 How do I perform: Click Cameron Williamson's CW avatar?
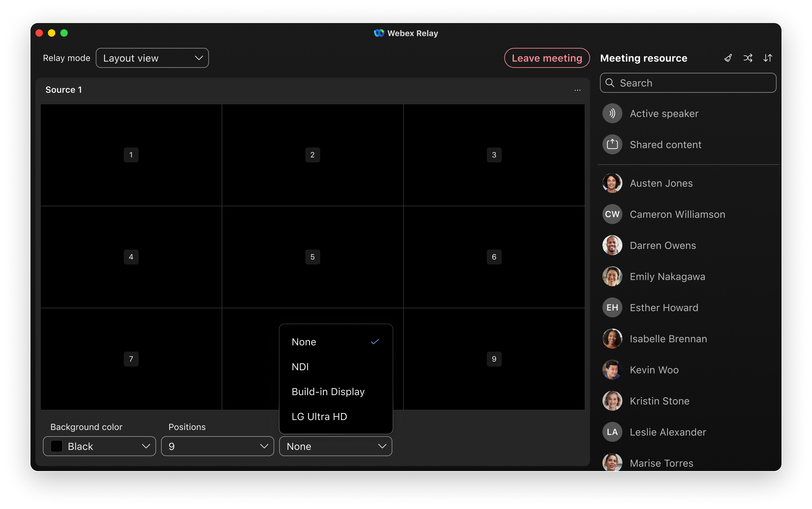(x=612, y=214)
